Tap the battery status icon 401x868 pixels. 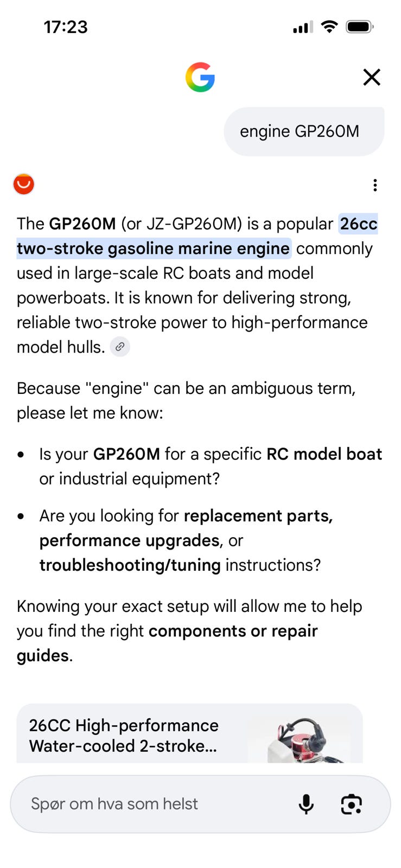(x=359, y=27)
